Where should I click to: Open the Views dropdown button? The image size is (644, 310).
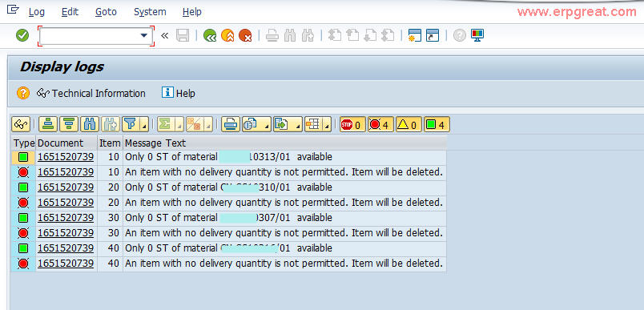pos(256,124)
